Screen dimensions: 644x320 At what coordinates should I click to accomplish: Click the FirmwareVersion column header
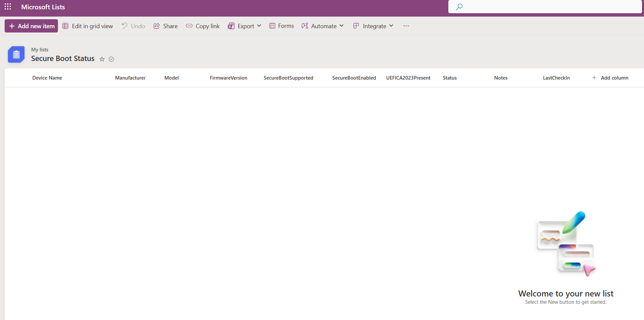[x=228, y=78]
